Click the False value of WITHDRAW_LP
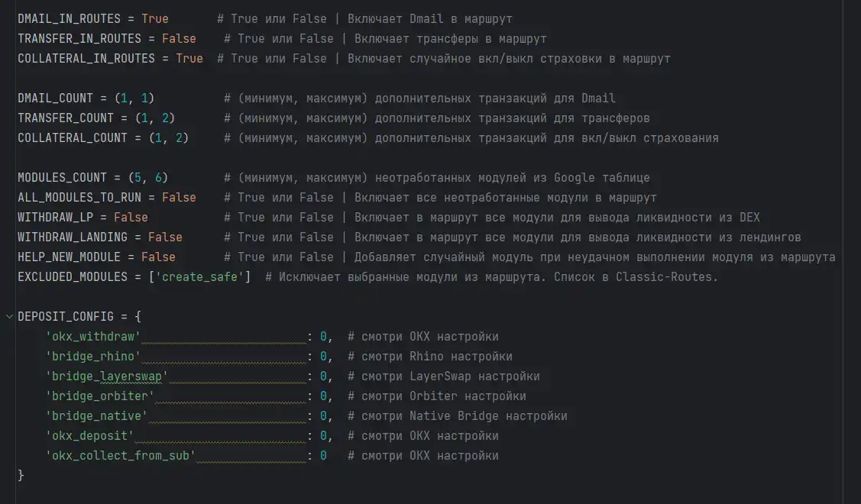 [131, 217]
